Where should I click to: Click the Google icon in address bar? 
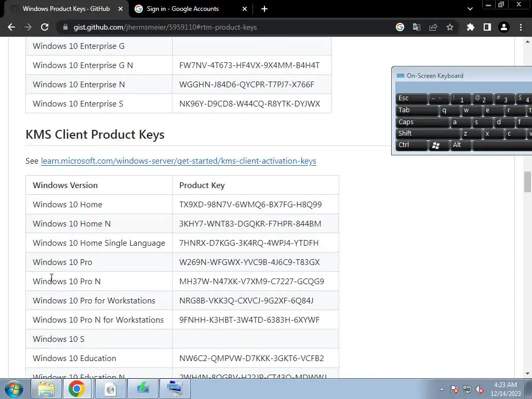tap(400, 27)
